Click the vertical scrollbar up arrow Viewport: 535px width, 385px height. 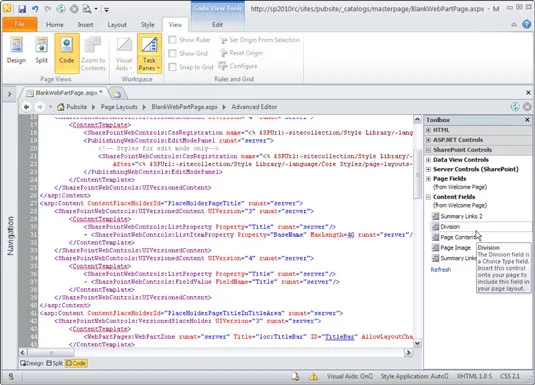point(417,119)
